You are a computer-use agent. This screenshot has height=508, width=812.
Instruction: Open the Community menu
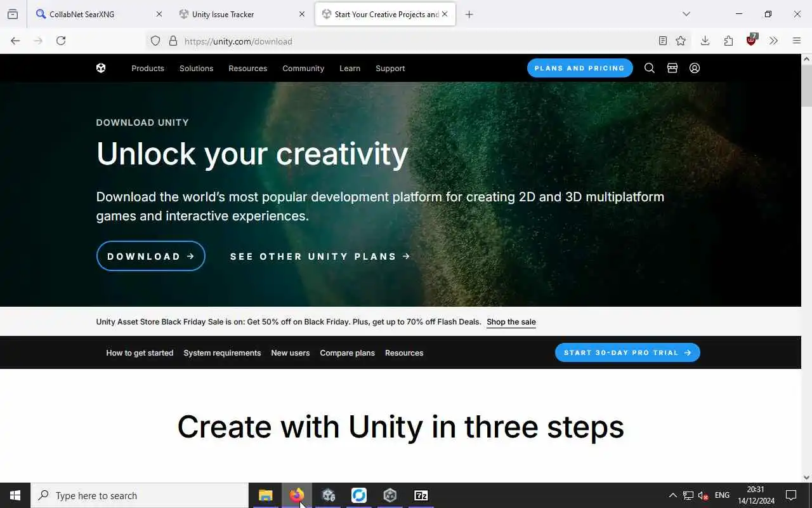pyautogui.click(x=303, y=68)
